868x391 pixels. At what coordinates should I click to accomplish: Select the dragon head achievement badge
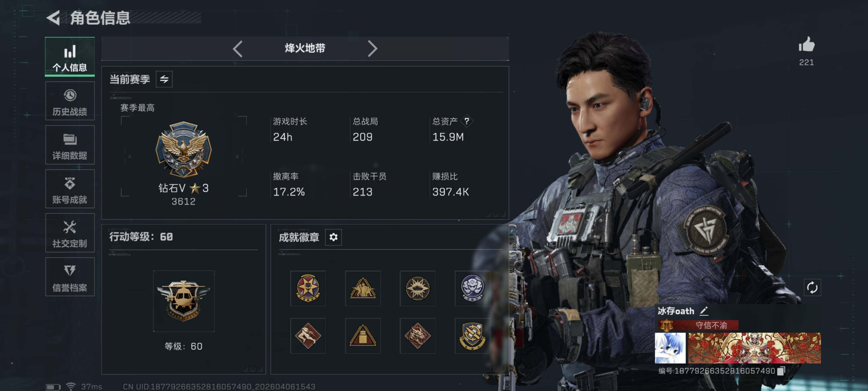point(417,336)
